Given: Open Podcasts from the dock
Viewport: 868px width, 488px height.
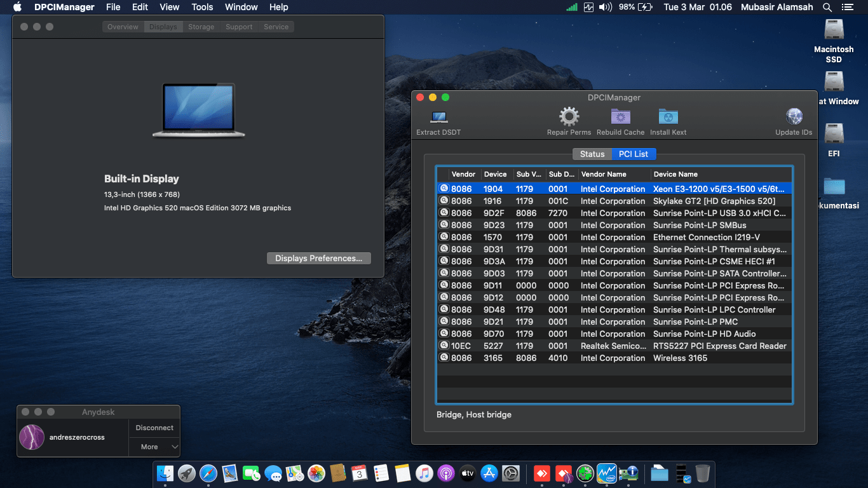Looking at the screenshot, I should tap(446, 473).
